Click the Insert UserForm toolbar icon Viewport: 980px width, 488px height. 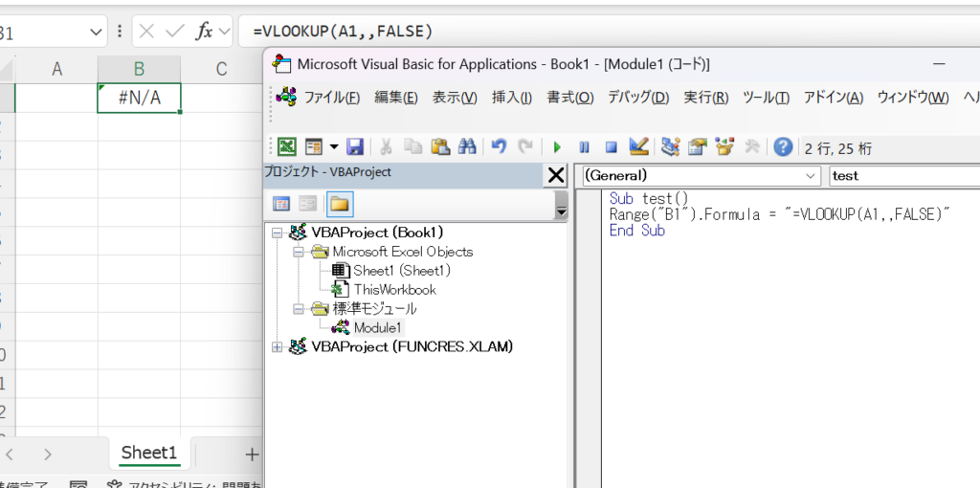(313, 146)
